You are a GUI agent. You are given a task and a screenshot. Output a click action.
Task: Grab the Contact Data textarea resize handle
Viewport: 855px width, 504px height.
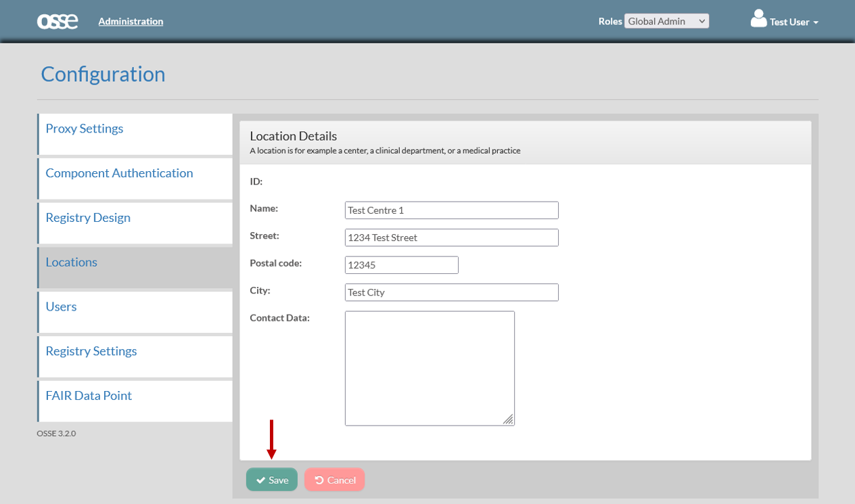pos(509,419)
